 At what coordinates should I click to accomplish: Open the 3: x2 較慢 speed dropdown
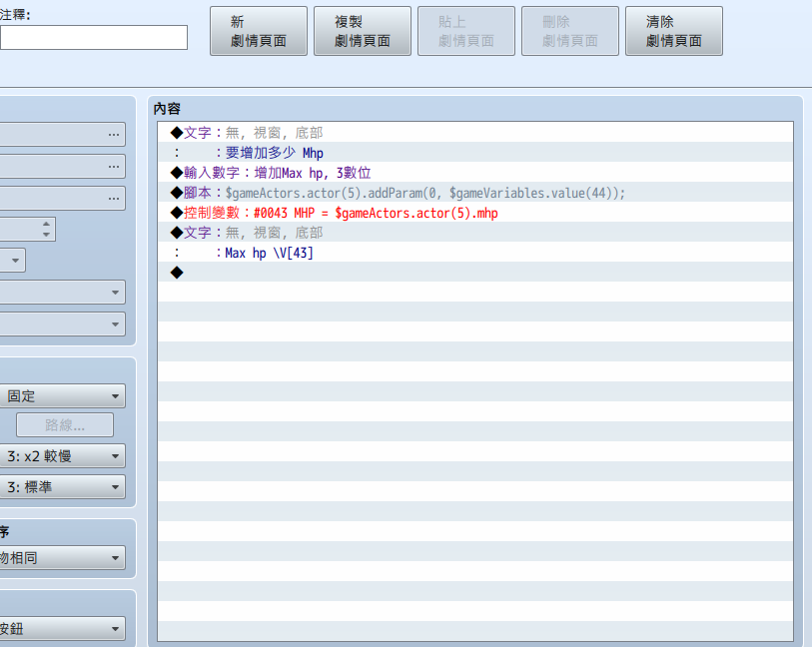[x=62, y=456]
